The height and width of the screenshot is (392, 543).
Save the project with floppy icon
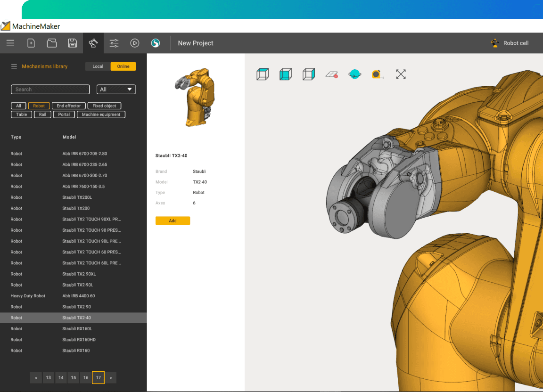(x=73, y=43)
